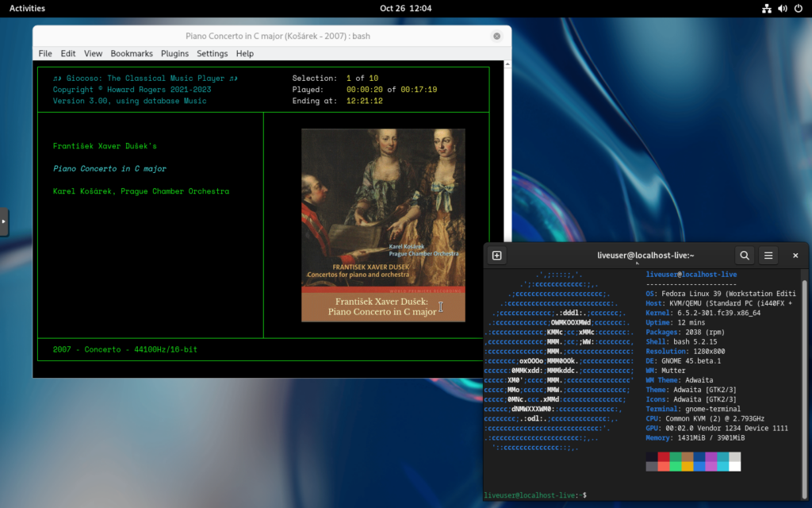Click the "Played:" label in player header

tap(308, 90)
